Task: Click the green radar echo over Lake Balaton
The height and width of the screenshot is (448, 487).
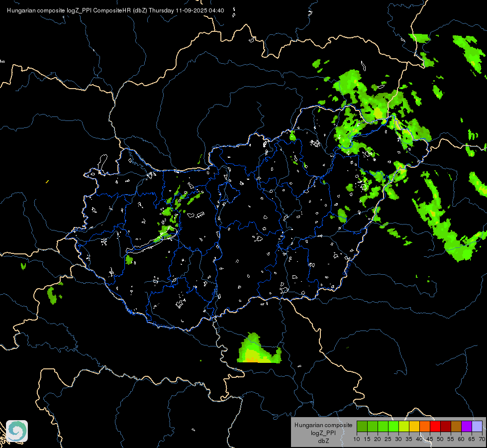Action: (164, 233)
